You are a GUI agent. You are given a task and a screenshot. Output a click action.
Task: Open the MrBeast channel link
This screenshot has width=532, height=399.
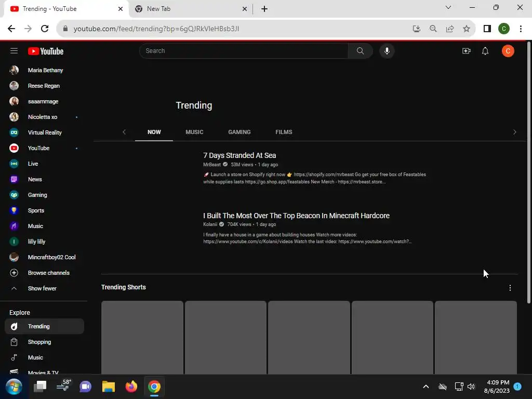(212, 165)
